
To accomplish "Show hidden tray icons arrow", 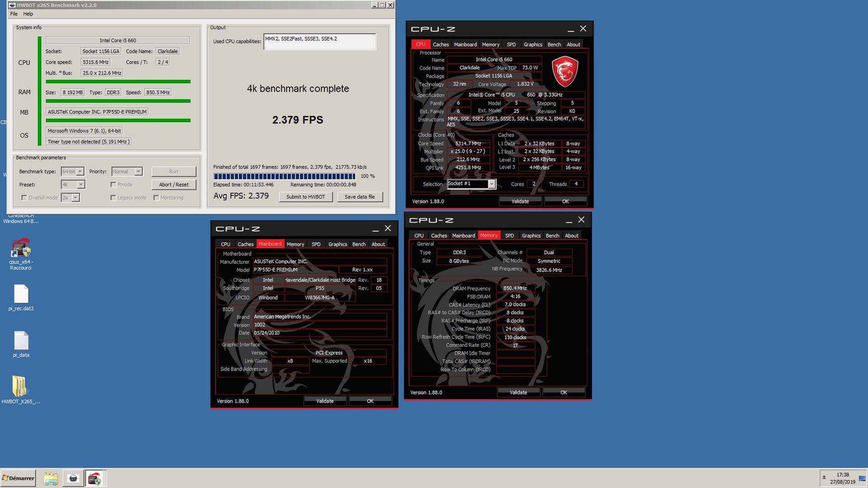I will (x=824, y=478).
